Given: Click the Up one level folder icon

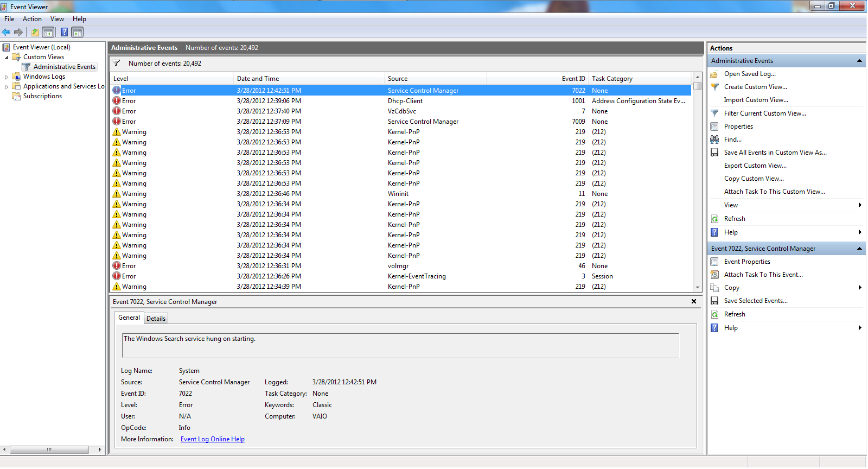Looking at the screenshot, I should click(x=35, y=32).
